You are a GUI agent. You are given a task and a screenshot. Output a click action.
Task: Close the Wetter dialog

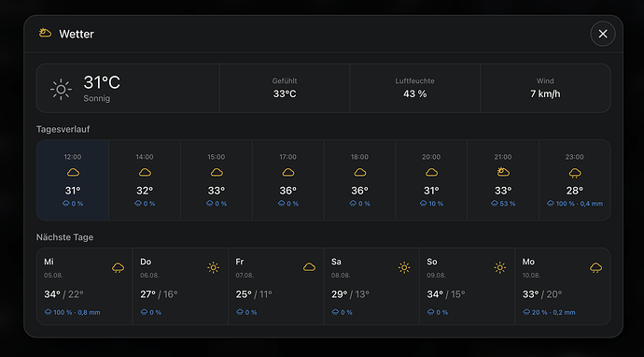pyautogui.click(x=603, y=34)
